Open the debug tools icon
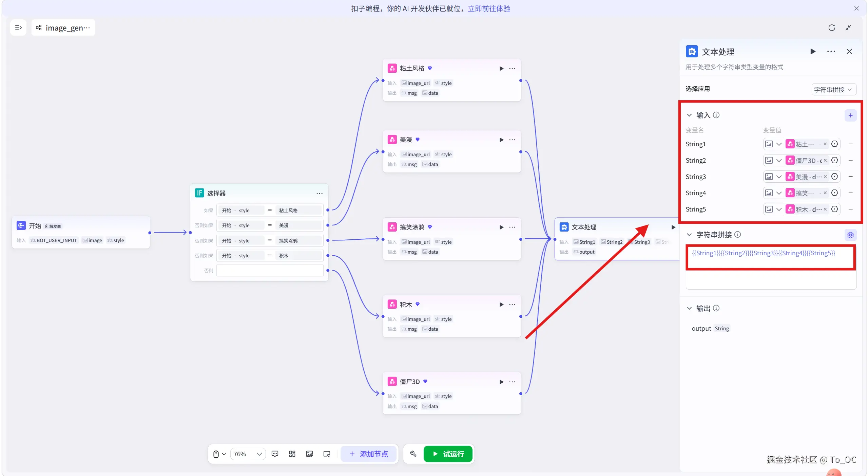The width and height of the screenshot is (868, 476). click(x=413, y=454)
